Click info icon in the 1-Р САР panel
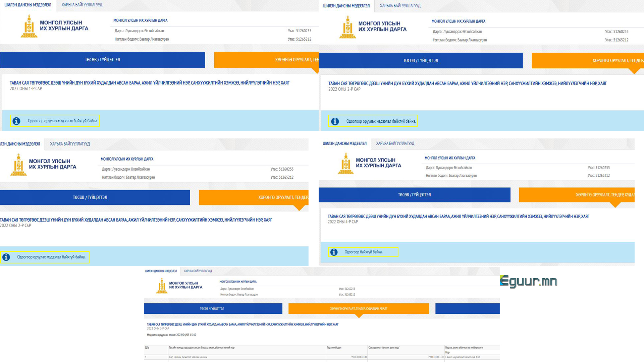The width and height of the screenshot is (644, 362). click(16, 121)
